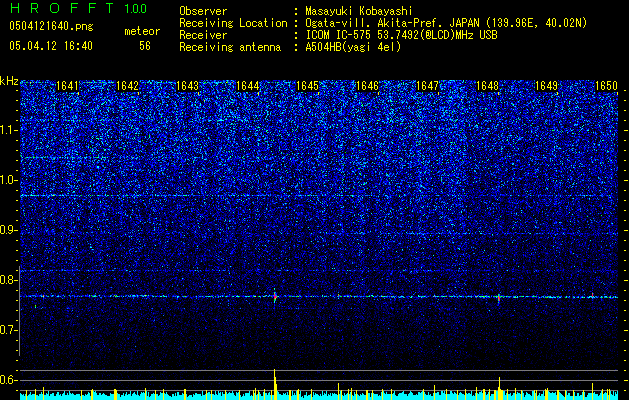The height and width of the screenshot is (400, 629).
Task: Click the 1647 time marker
Action: [427, 86]
